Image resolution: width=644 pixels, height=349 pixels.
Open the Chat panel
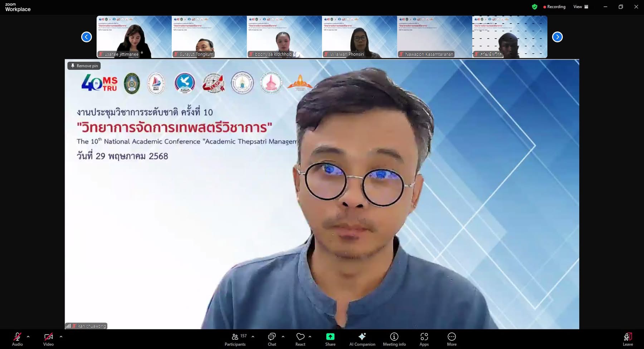272,339
